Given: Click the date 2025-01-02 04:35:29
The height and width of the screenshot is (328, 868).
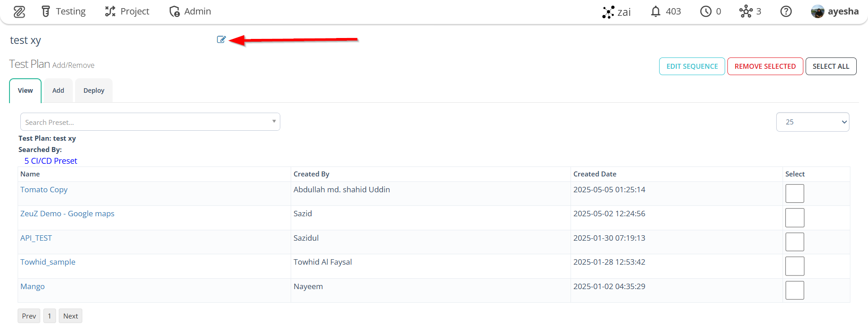Looking at the screenshot, I should [x=609, y=286].
